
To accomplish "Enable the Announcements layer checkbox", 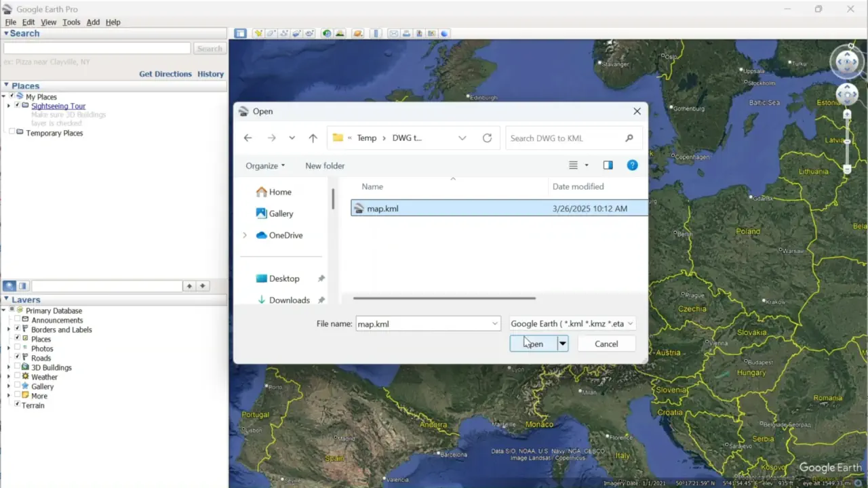I will coord(17,320).
